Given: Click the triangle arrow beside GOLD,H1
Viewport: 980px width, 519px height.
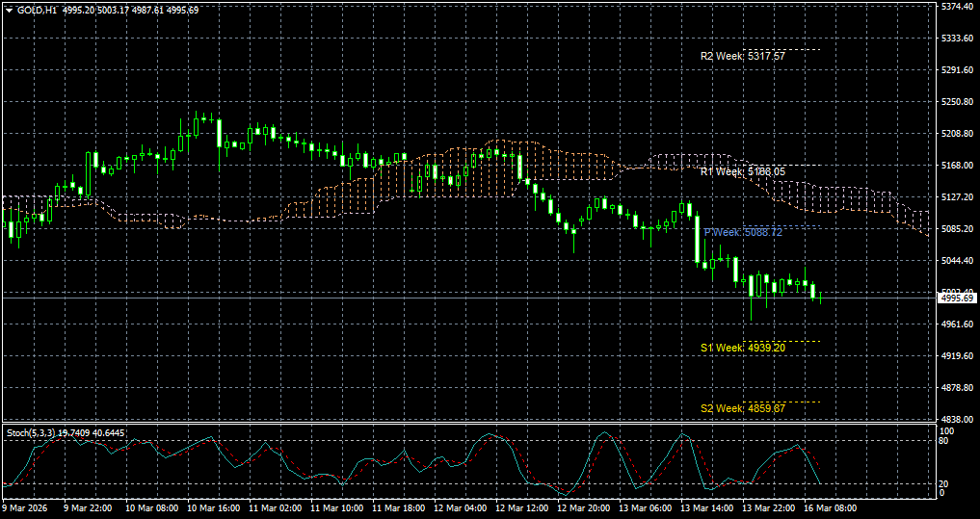Looking at the screenshot, I should click(9, 11).
